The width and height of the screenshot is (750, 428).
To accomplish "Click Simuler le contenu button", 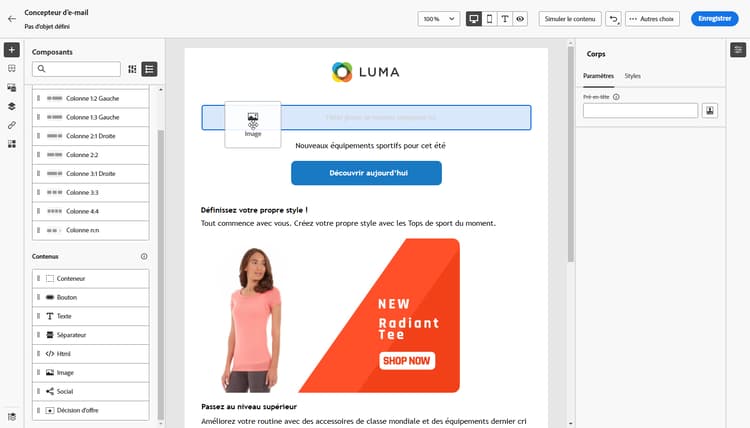I will point(570,19).
